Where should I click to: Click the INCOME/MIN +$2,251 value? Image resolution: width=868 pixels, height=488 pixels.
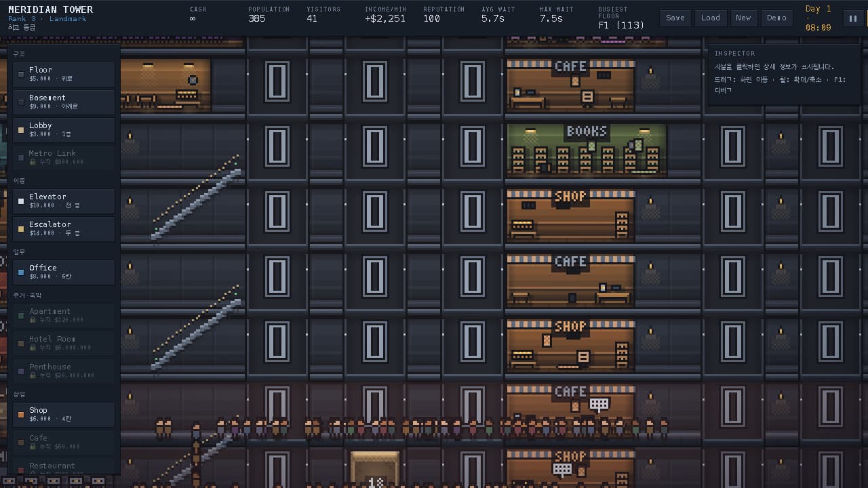point(385,19)
